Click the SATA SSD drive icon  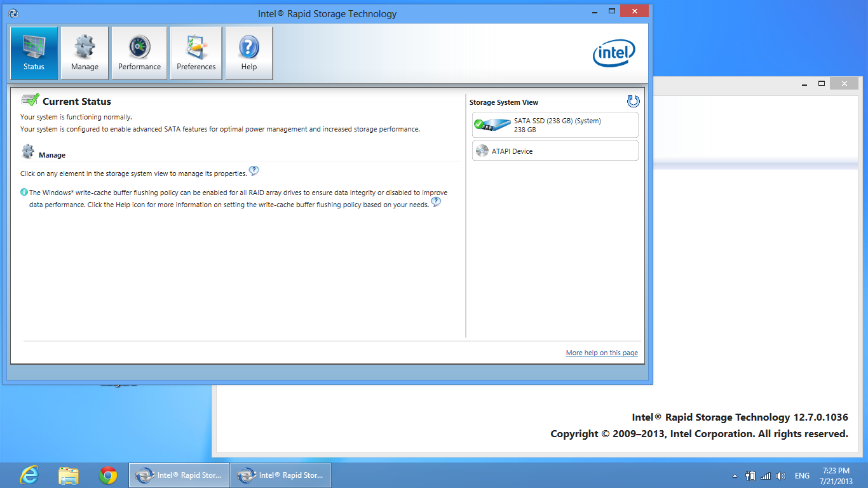point(492,125)
